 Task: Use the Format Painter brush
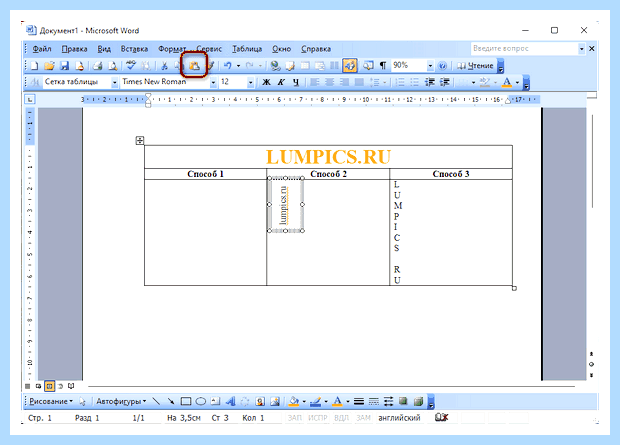(x=210, y=66)
